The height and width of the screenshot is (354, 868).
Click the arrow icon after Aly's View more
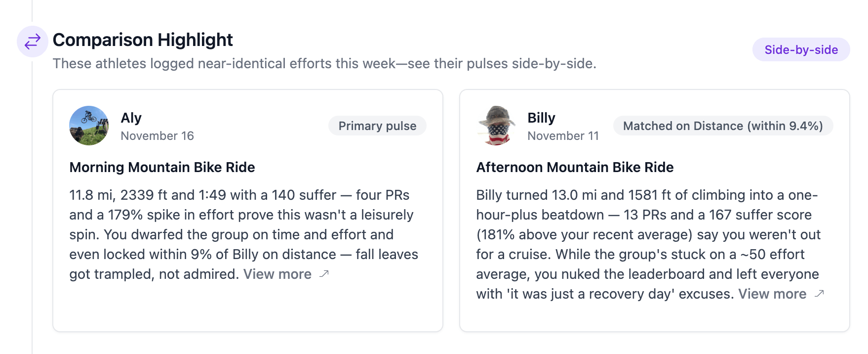click(x=324, y=274)
